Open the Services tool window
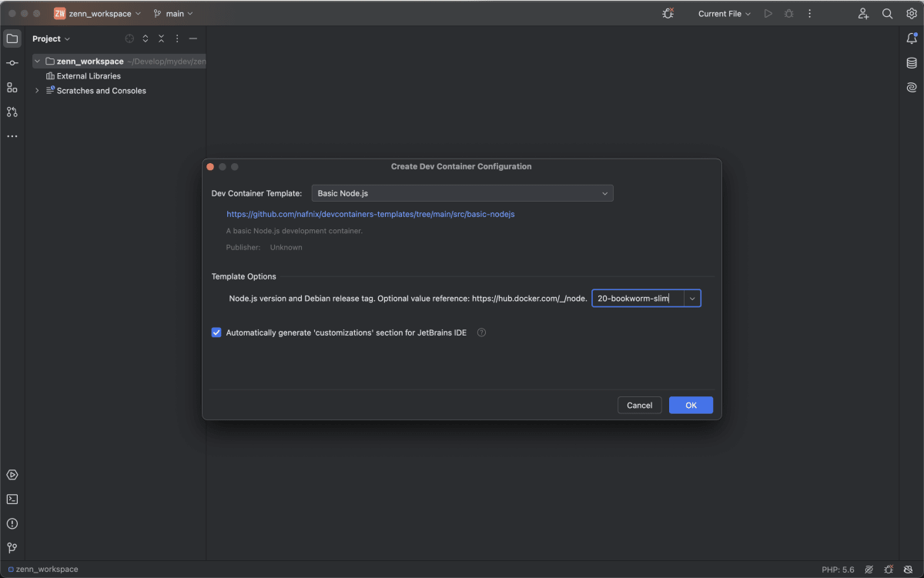924x578 pixels. [12, 475]
